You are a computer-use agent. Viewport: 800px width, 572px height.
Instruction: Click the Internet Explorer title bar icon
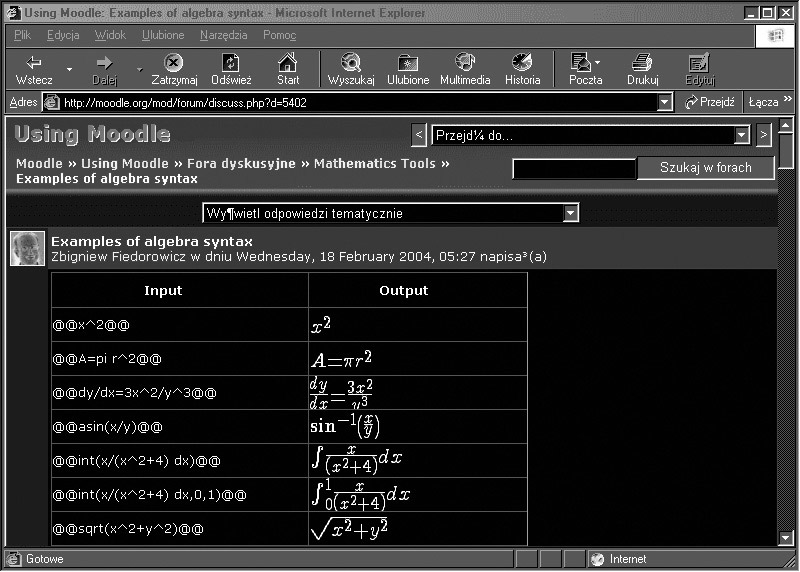(13, 13)
